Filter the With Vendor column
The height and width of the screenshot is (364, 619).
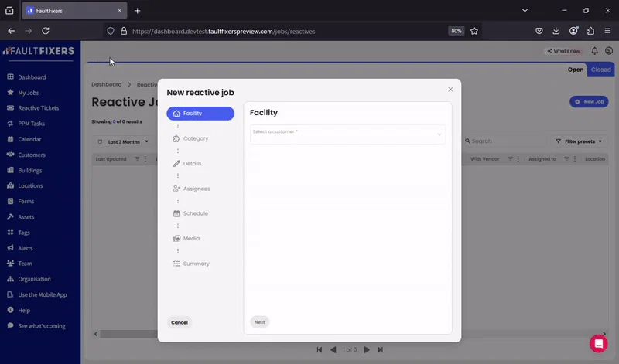(510, 159)
